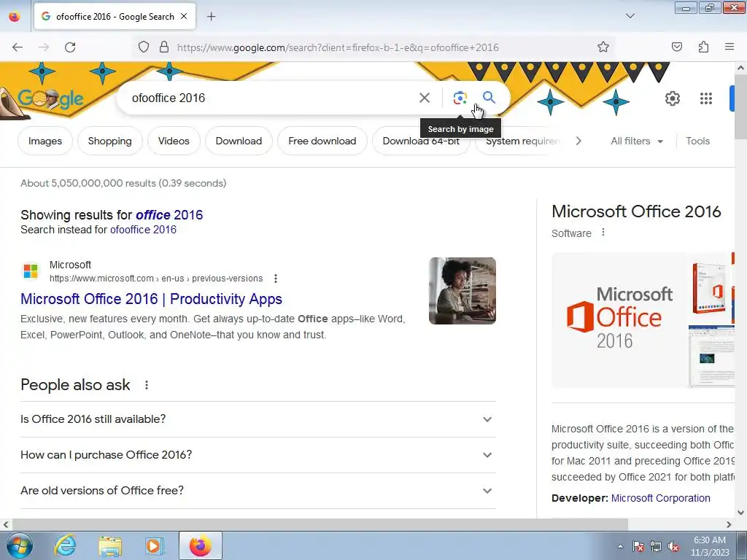Click the vertical scrollbar down arrow
Viewport: 747px width, 560px height.
pos(741,513)
